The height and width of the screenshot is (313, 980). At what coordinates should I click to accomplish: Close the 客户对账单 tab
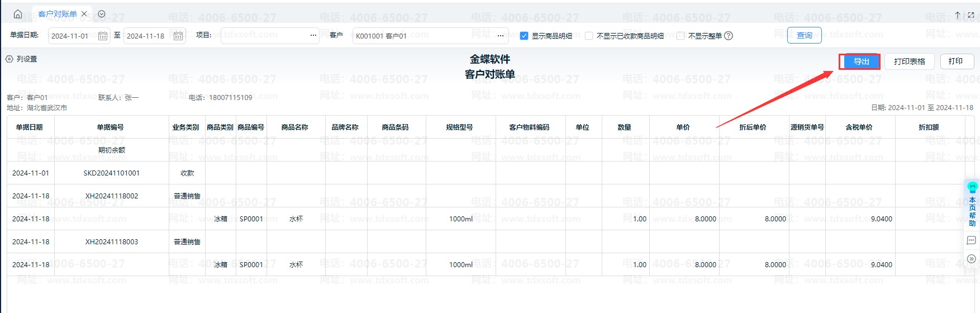point(84,14)
